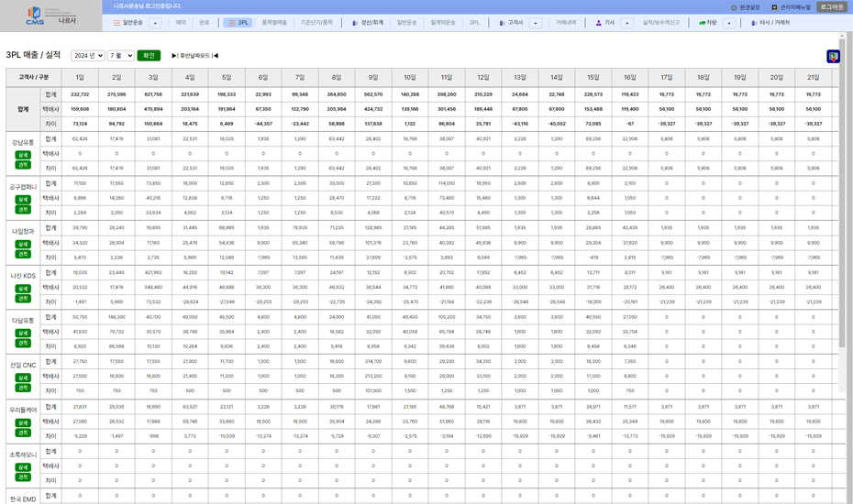Image resolution: width=853 pixels, height=504 pixels.
Task: Click 상세 button for 강남유통
Action: pos(23,155)
